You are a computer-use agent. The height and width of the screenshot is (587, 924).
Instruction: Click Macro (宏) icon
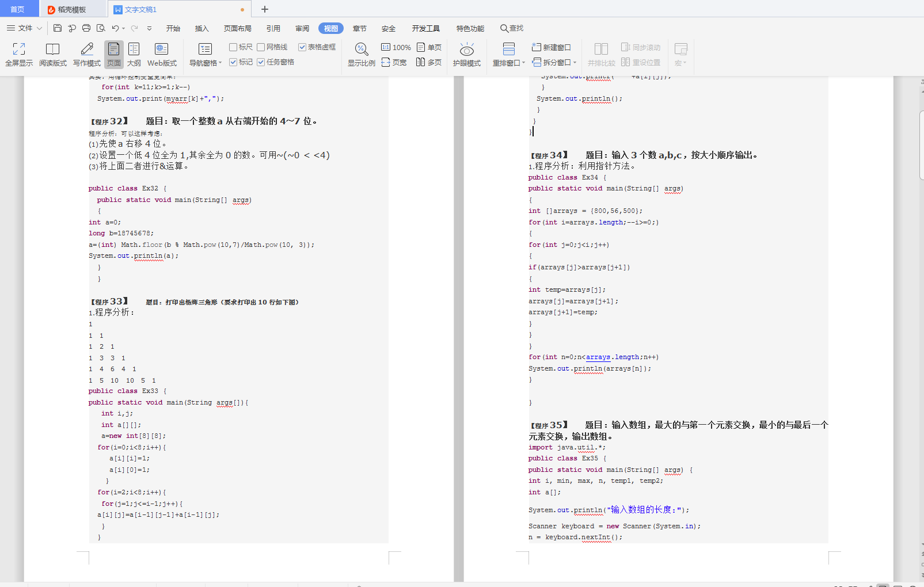(x=681, y=51)
